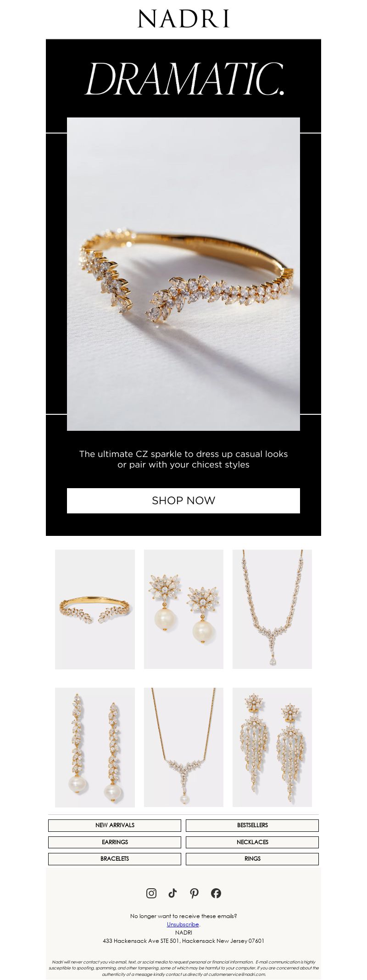The height and width of the screenshot is (980, 367).
Task: View the long linear pearl earrings thumbnail
Action: (x=95, y=747)
